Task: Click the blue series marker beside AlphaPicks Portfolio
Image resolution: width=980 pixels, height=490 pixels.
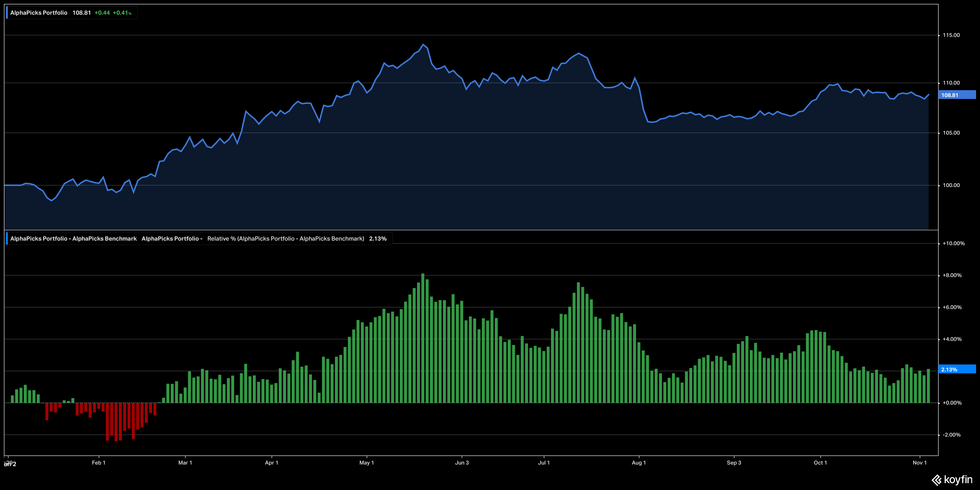Action: (x=7, y=13)
